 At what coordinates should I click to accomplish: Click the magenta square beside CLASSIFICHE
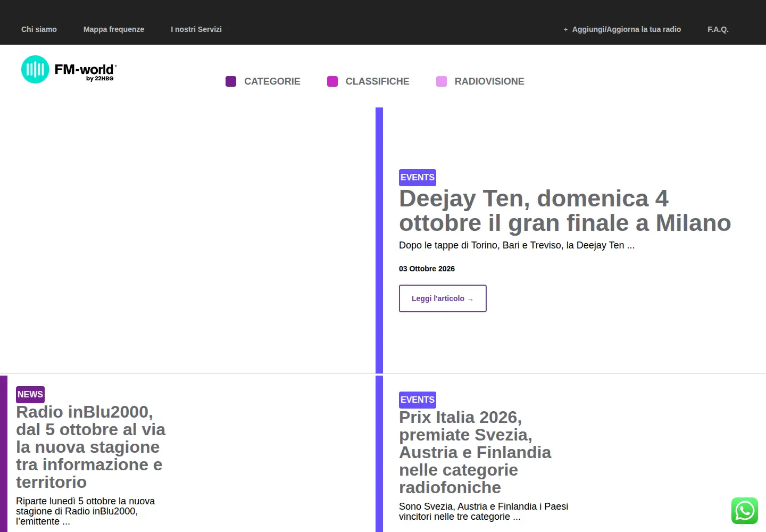pos(332,81)
